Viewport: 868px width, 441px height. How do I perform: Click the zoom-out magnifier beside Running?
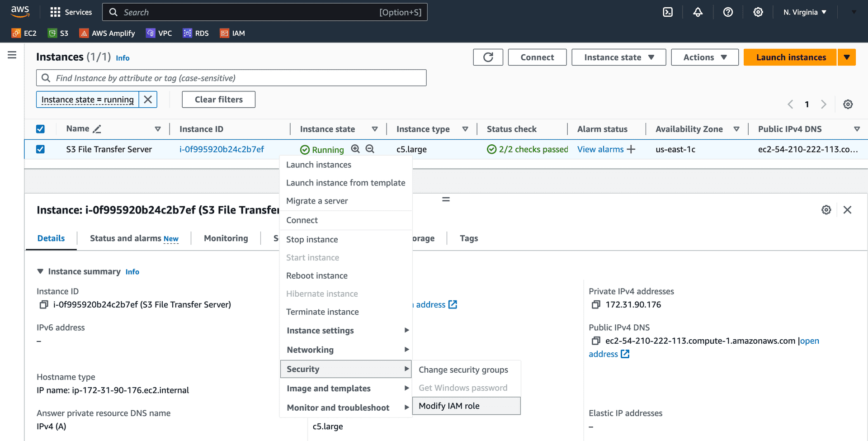point(370,149)
